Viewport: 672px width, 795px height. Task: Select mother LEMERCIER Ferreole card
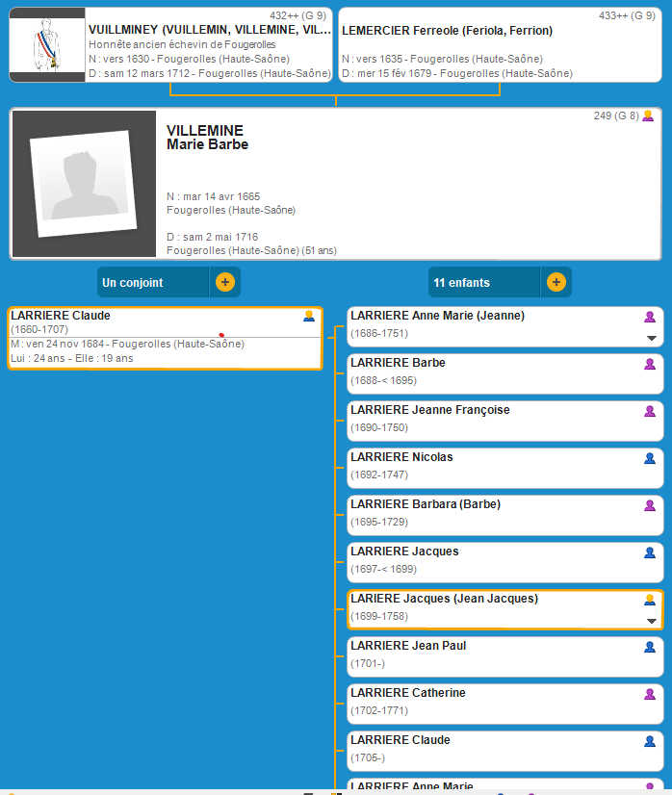tap(499, 44)
